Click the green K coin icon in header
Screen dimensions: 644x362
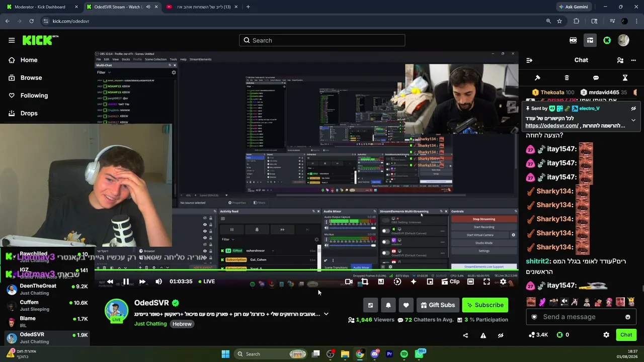[x=607, y=40]
